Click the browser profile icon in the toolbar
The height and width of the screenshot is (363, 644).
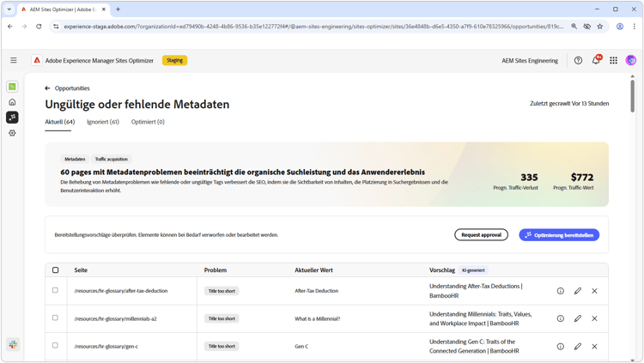[620, 27]
